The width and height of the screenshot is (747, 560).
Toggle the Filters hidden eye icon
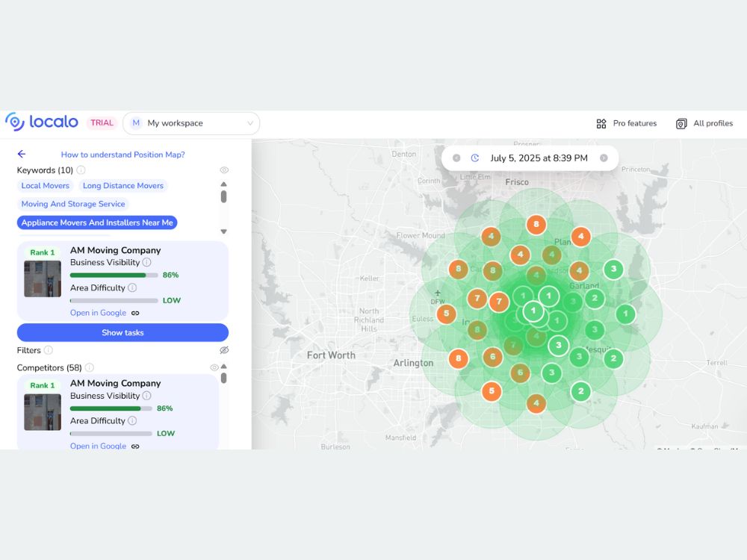224,350
